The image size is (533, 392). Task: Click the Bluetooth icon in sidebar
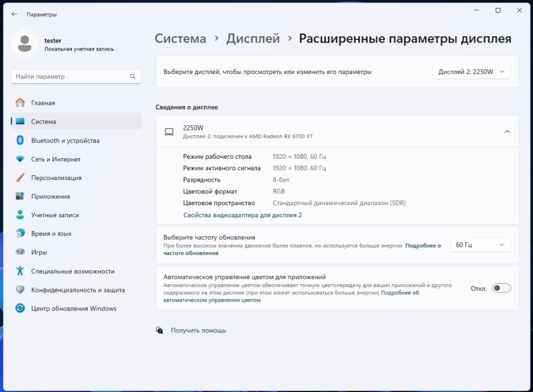tap(20, 140)
